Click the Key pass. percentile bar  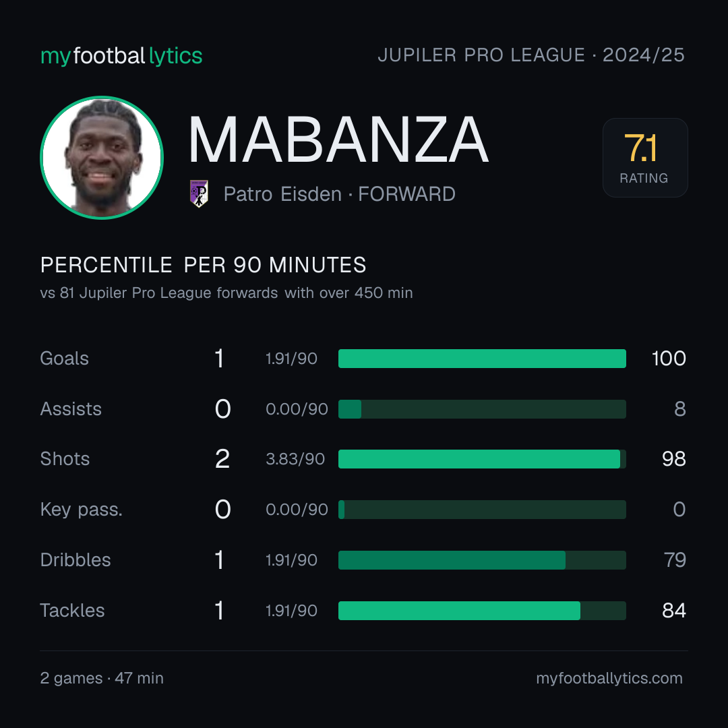click(x=482, y=510)
